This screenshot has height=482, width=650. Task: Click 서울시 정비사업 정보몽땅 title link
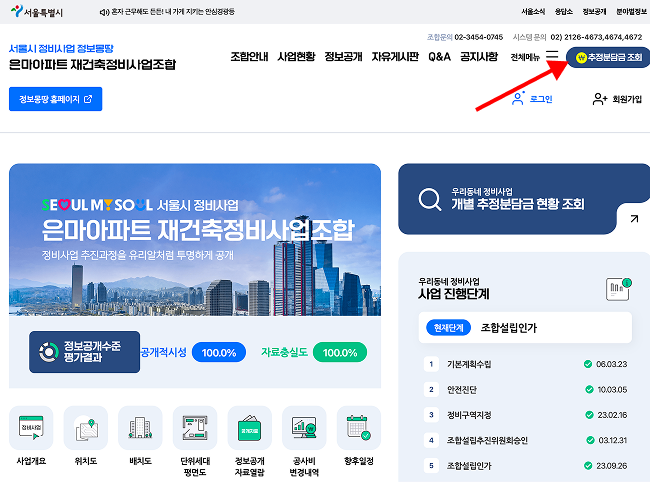61,48
